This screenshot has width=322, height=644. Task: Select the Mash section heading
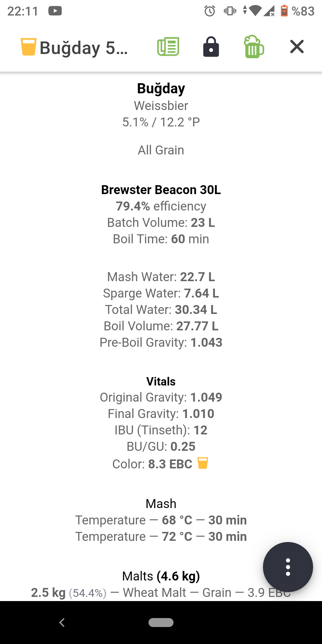coord(161,504)
